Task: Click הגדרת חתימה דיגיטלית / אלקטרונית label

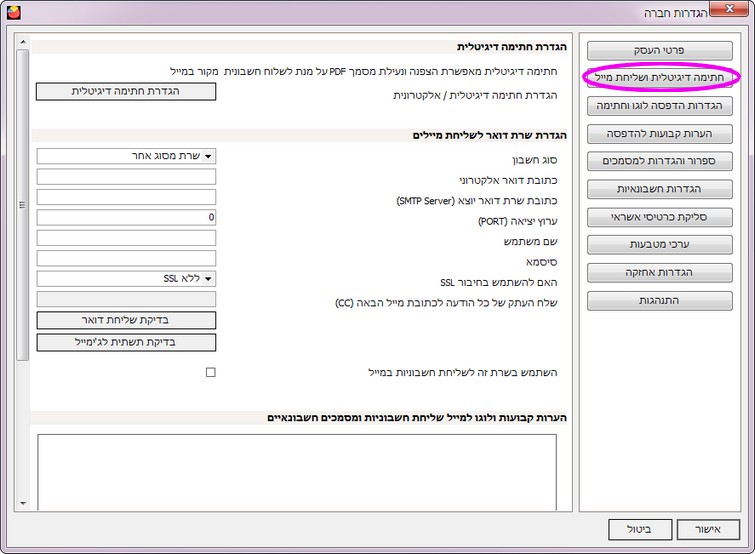Action: tap(475, 96)
